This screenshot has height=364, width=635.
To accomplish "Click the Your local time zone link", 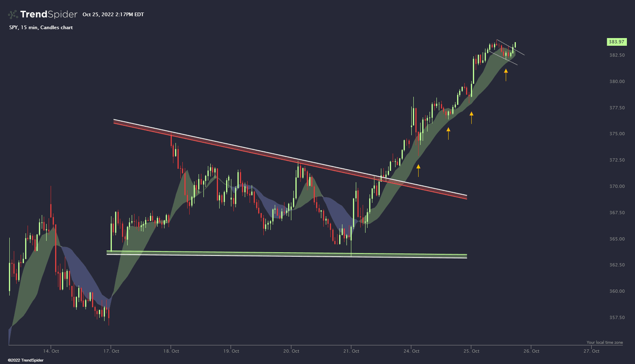I will [x=605, y=342].
